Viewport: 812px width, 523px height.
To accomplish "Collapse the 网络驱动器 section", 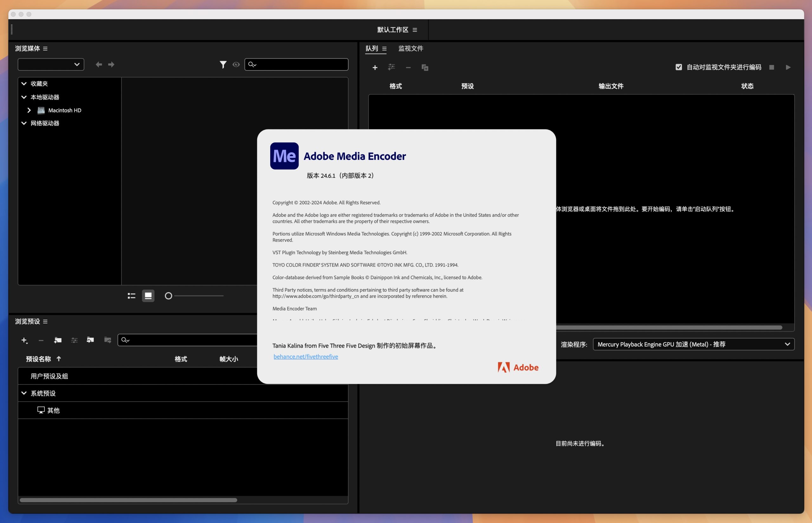I will [24, 123].
